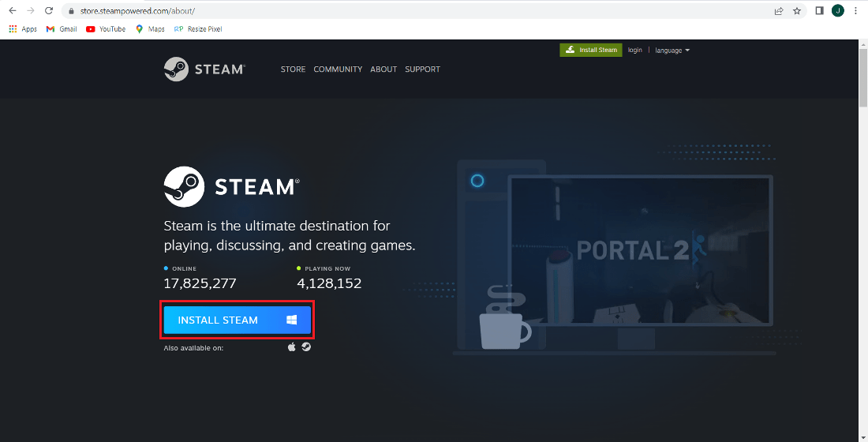Go back with the browser back arrow

pos(12,10)
